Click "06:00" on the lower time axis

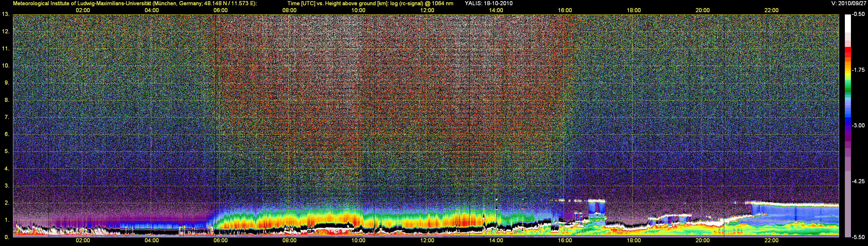click(220, 241)
